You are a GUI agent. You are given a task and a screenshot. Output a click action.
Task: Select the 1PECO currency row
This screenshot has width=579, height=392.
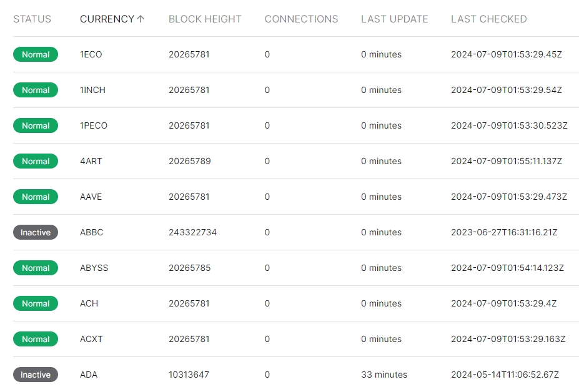tap(94, 125)
